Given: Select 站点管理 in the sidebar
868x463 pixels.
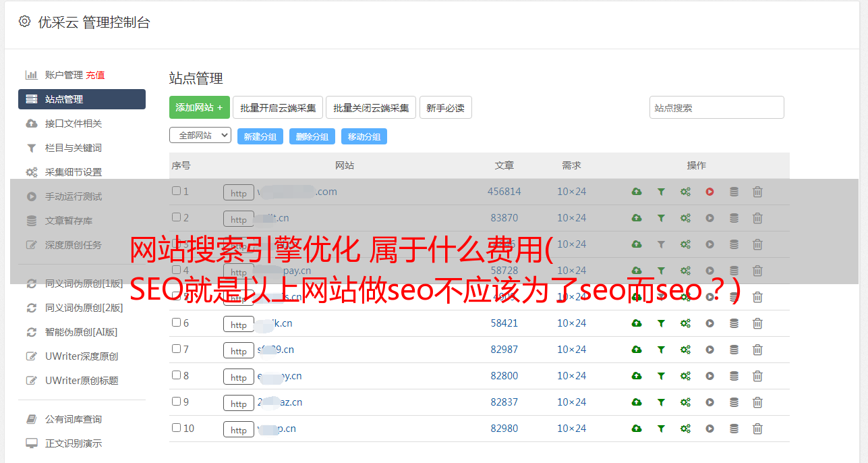Looking at the screenshot, I should coord(82,99).
